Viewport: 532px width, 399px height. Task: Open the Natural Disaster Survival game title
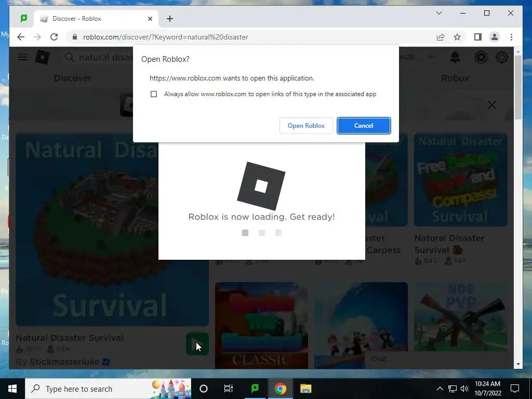69,338
